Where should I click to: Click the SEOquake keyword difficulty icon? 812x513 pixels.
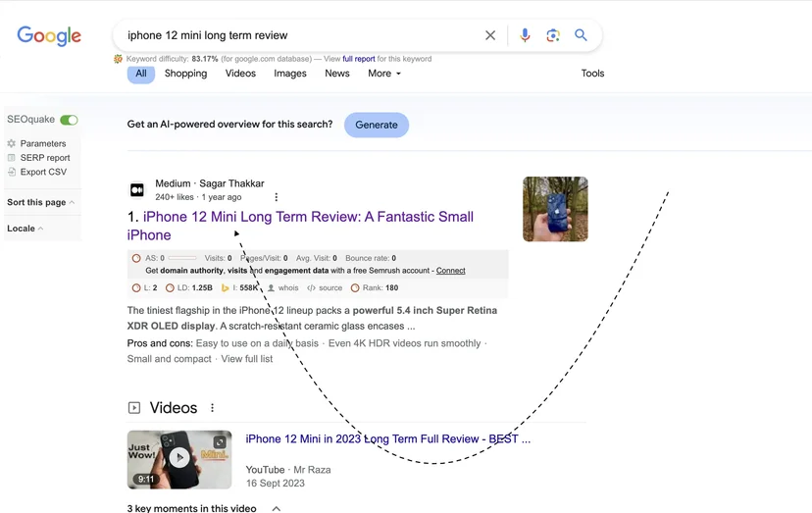(x=118, y=59)
